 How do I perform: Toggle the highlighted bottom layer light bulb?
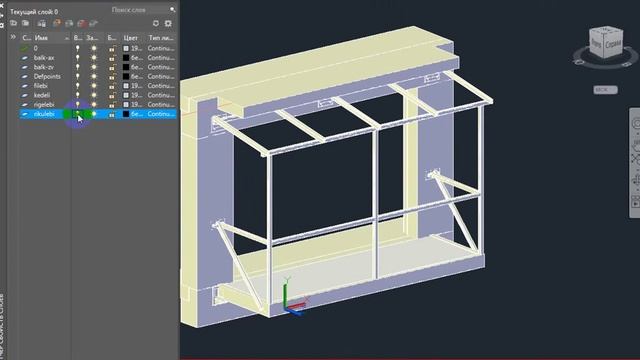[78, 114]
